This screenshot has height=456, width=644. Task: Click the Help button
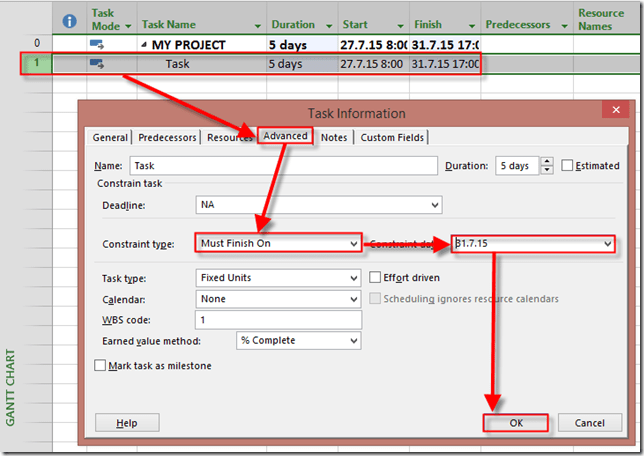click(126, 423)
